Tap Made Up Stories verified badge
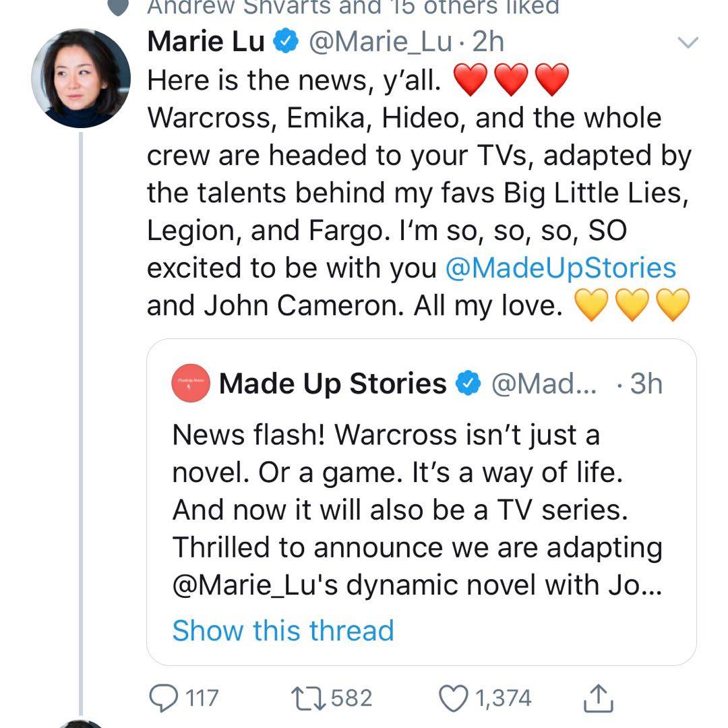Image resolution: width=728 pixels, height=728 pixels. coord(468,384)
